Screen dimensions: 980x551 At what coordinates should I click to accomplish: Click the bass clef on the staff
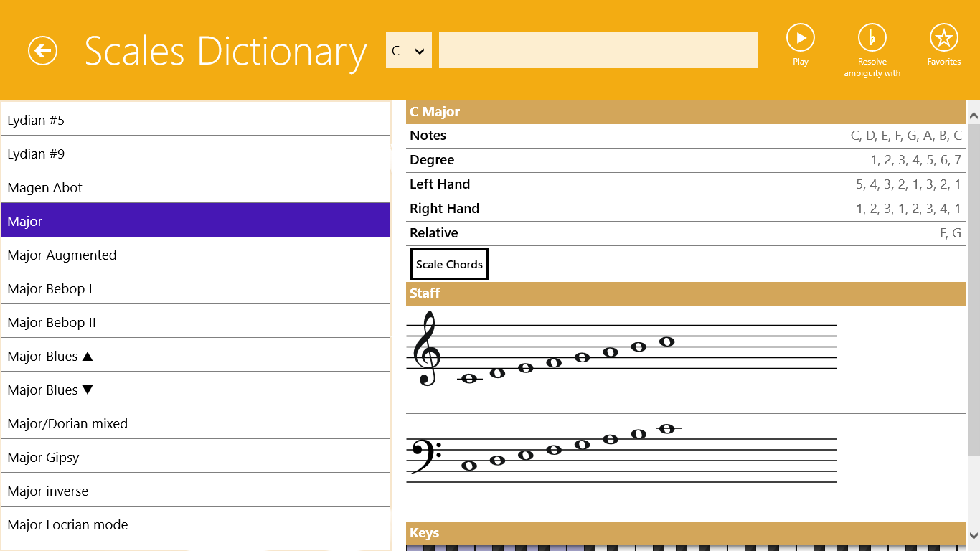(425, 455)
